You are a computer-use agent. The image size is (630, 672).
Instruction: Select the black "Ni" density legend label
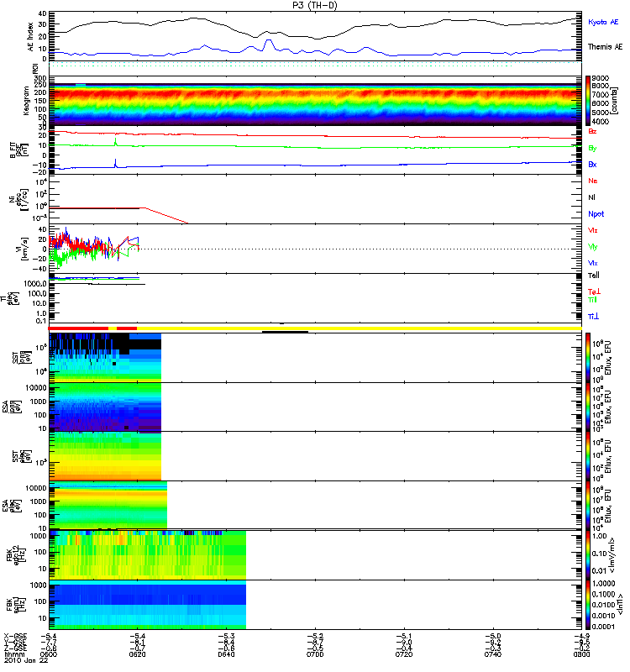[x=591, y=197]
